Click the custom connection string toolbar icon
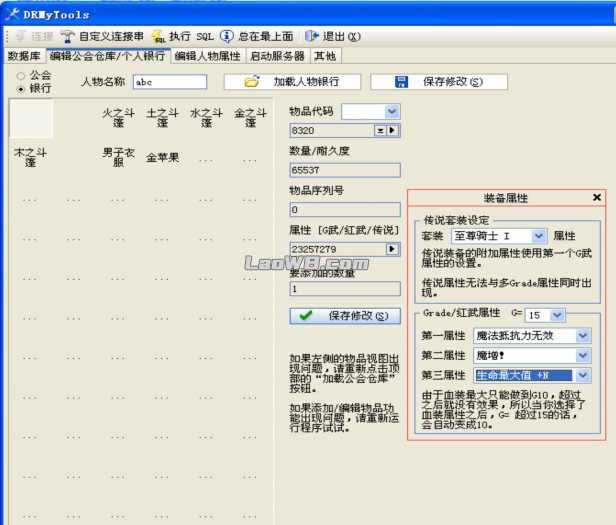This screenshot has height=525, width=616. click(x=68, y=36)
